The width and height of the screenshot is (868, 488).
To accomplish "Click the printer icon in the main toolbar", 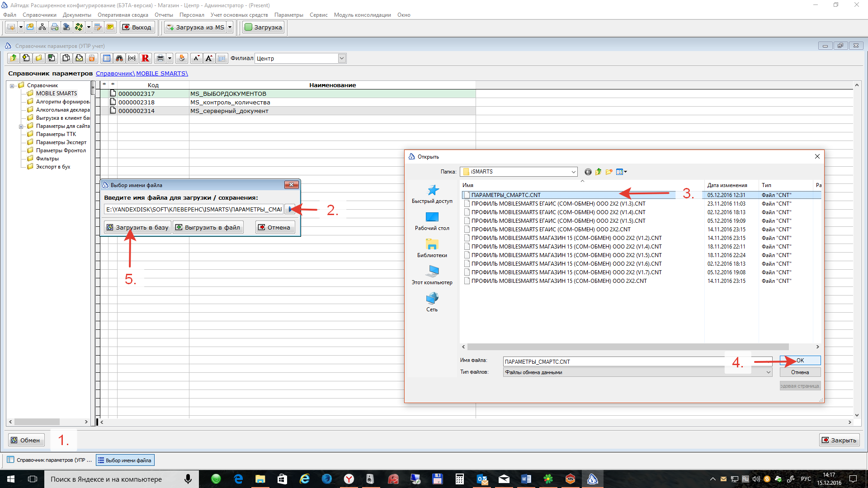I will tap(54, 27).
